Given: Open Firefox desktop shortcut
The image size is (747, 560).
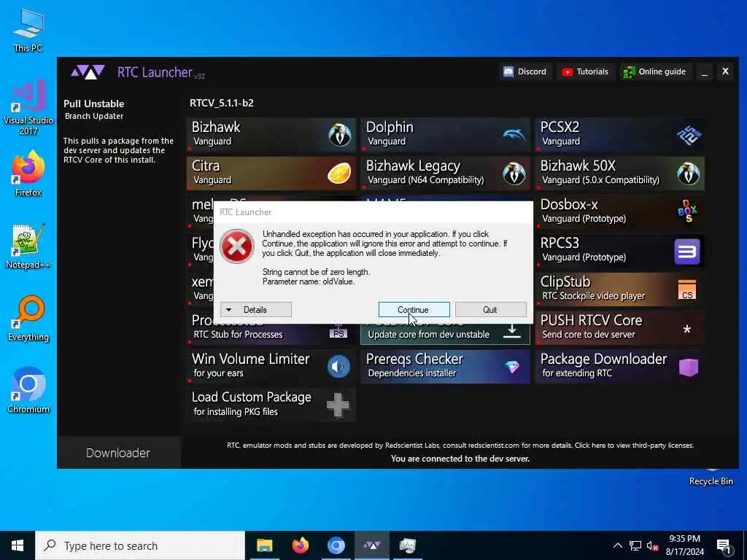Looking at the screenshot, I should coord(28,174).
